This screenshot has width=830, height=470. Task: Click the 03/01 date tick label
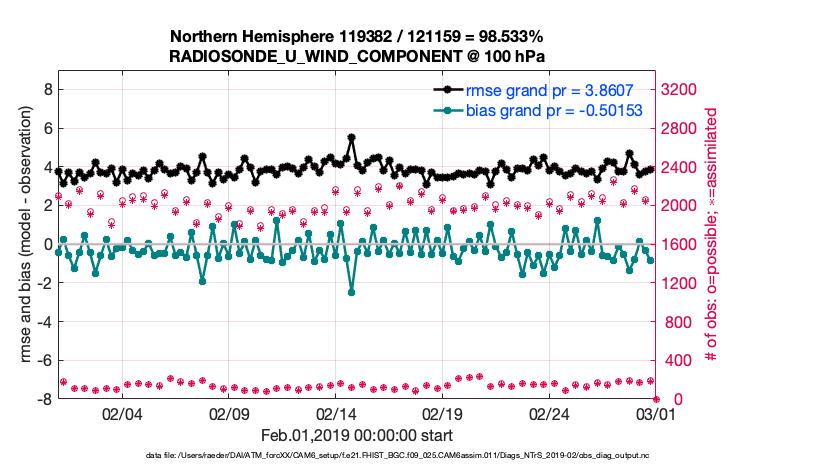tap(655, 415)
